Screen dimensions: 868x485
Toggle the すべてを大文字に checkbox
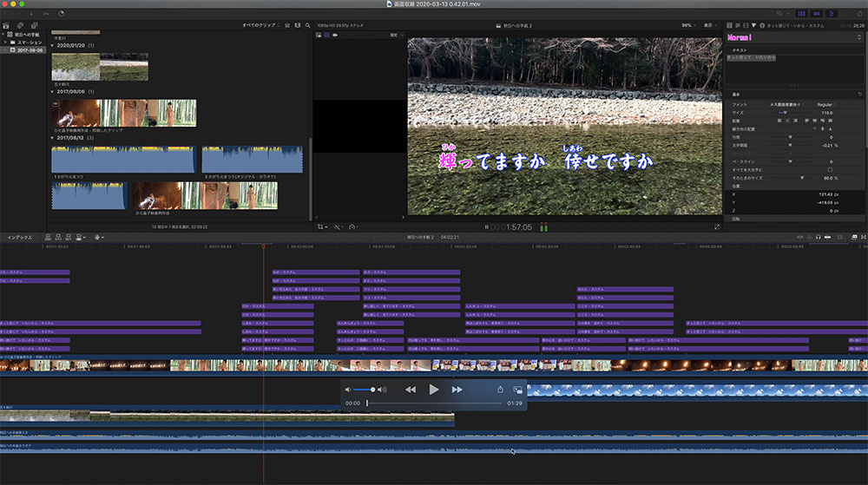pyautogui.click(x=831, y=169)
